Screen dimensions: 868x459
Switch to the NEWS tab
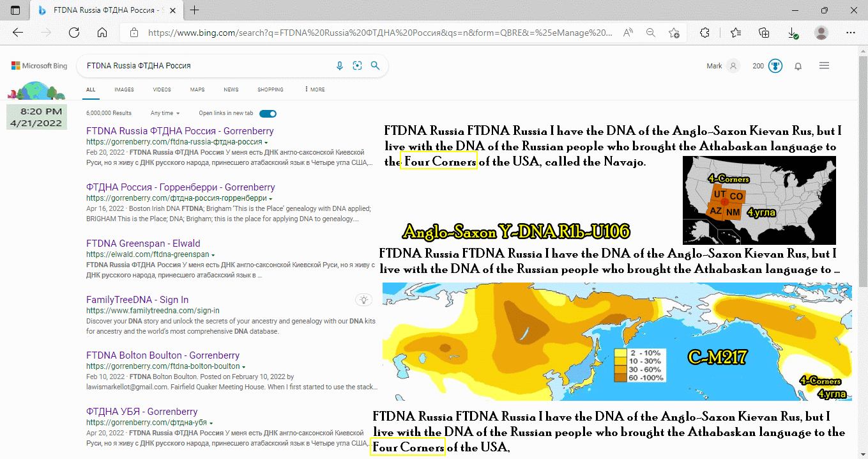231,89
